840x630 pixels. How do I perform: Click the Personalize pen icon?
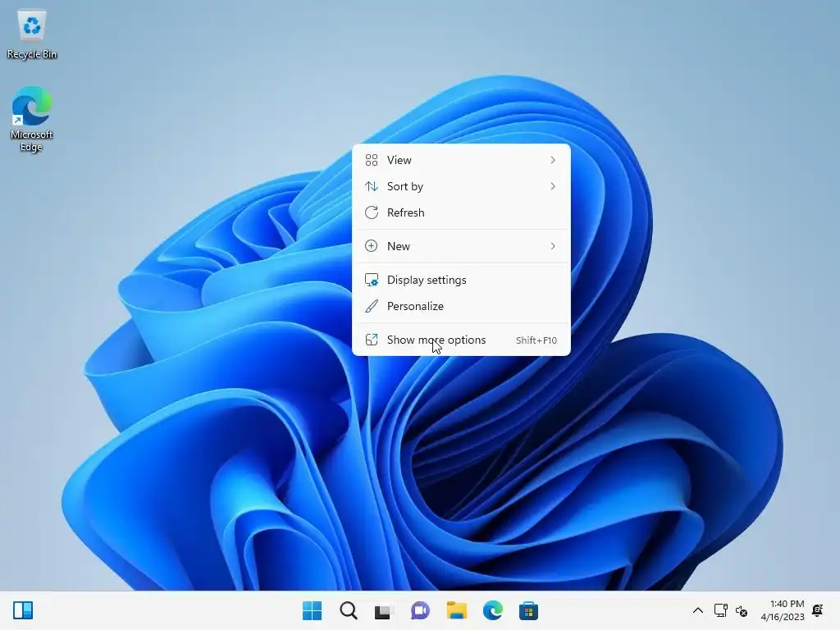coord(372,306)
